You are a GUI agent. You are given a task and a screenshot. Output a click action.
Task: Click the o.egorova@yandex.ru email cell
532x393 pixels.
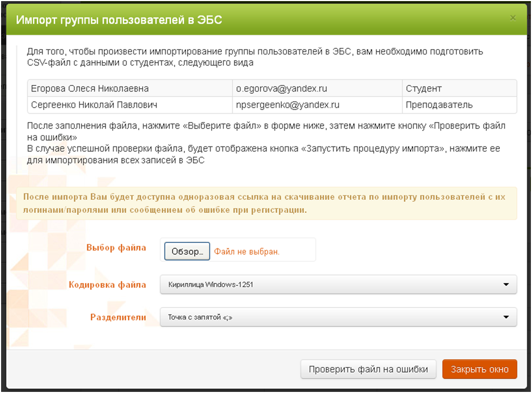point(281,88)
